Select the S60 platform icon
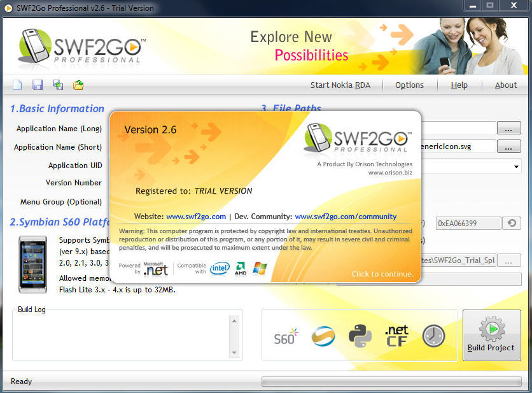532x393 pixels. point(286,336)
